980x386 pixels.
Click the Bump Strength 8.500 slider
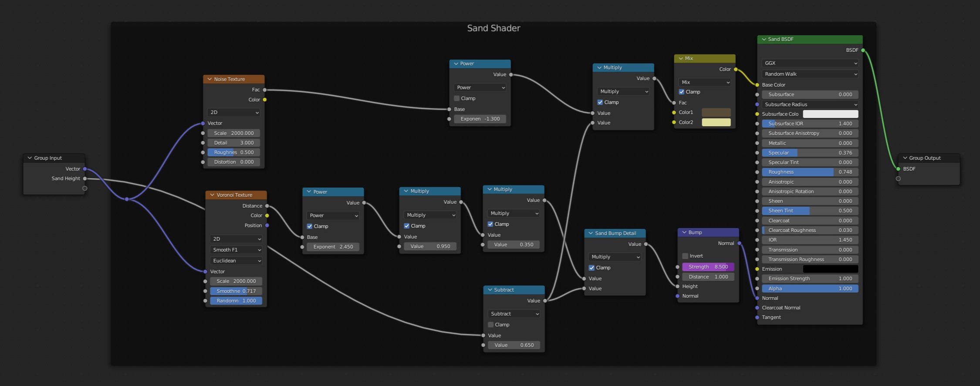click(x=708, y=267)
